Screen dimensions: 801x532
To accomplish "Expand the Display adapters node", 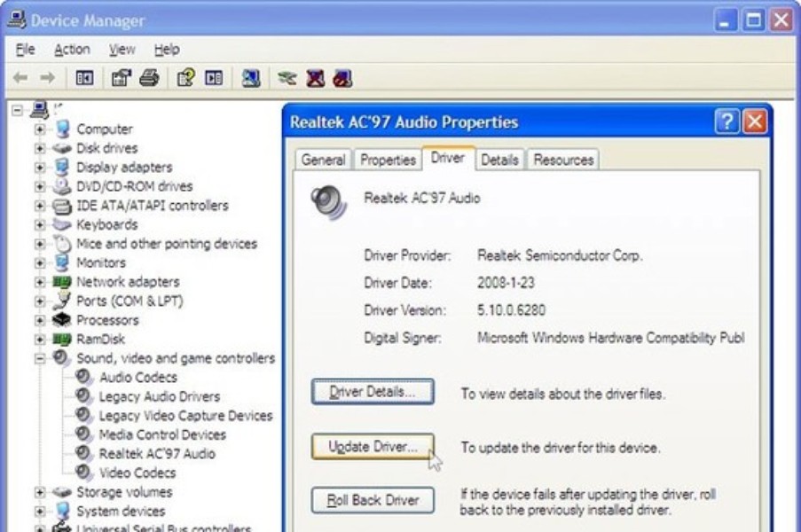I will coord(40,168).
